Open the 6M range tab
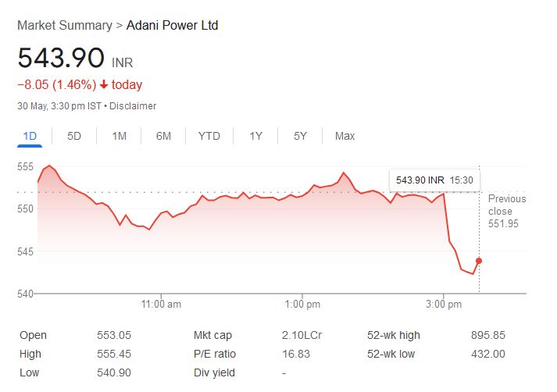Screen dimensions: 557x392 coord(163,136)
